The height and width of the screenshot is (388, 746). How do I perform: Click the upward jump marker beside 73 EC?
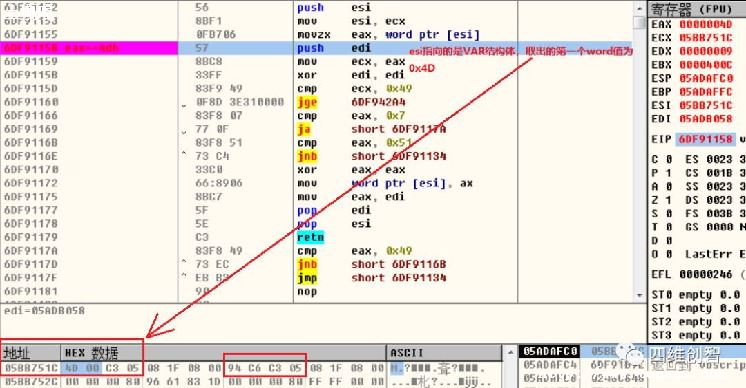(184, 262)
